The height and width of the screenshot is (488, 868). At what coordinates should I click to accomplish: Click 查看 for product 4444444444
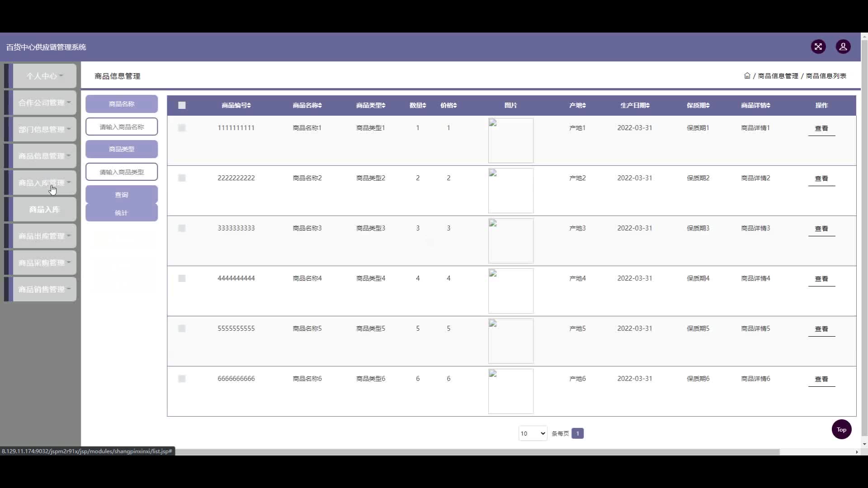pyautogui.click(x=821, y=279)
